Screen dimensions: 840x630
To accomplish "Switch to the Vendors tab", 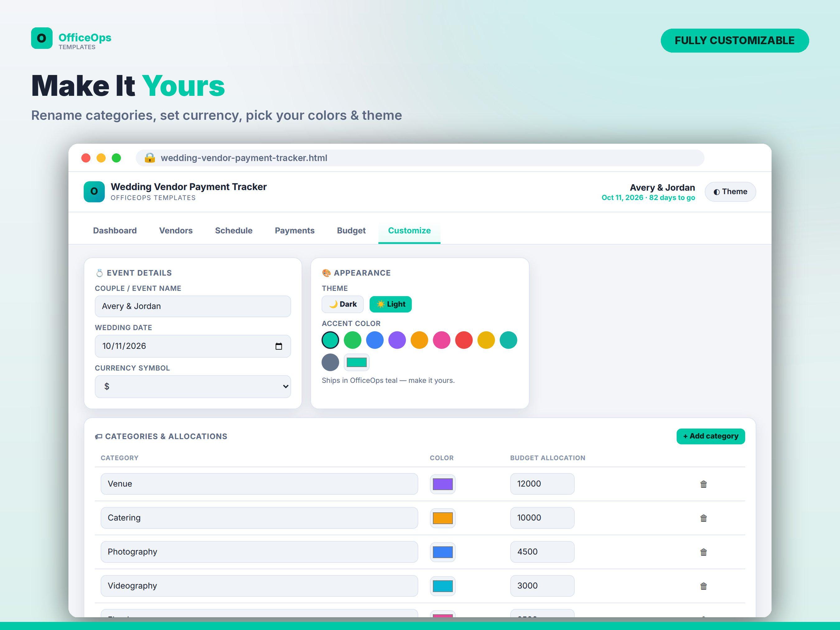I will (176, 231).
